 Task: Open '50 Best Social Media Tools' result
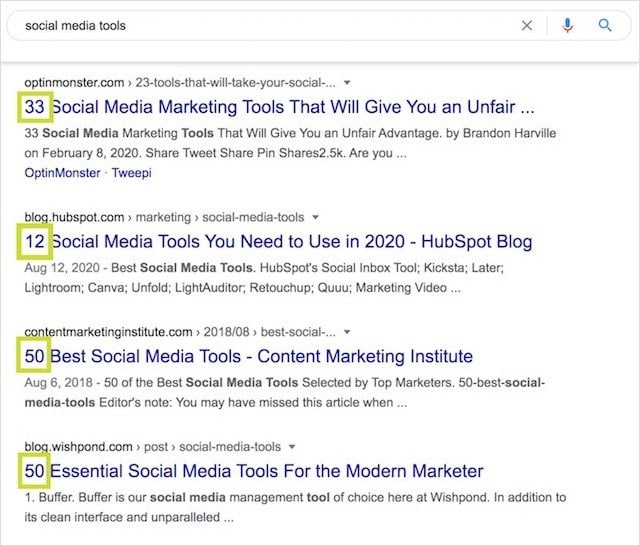(261, 356)
